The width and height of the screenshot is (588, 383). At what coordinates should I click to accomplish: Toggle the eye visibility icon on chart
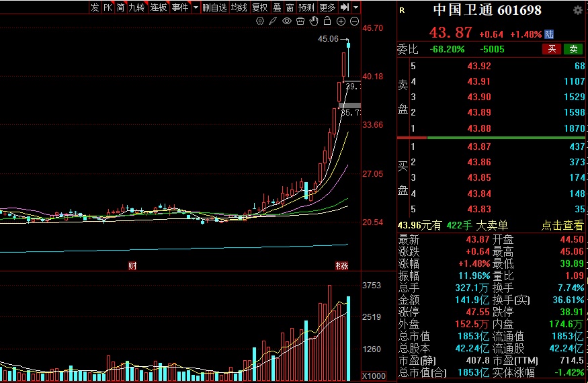[287, 22]
